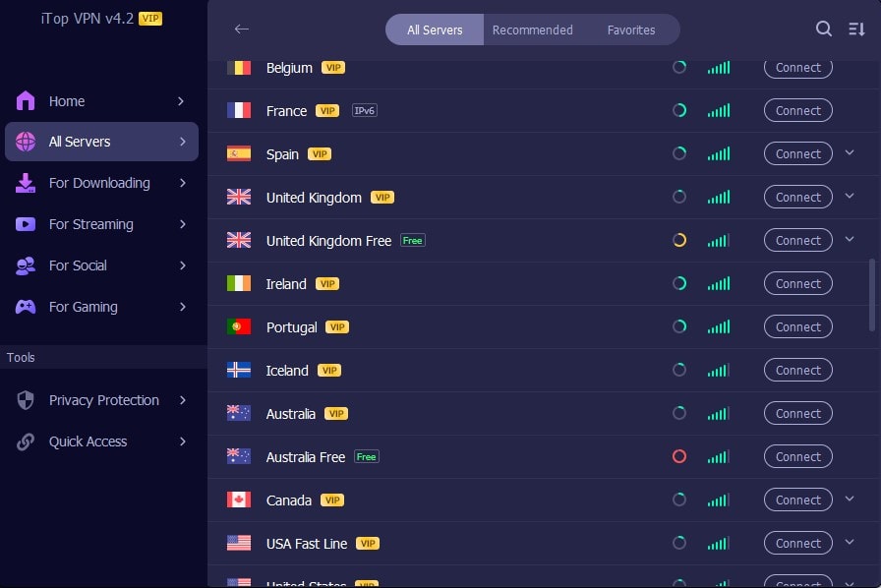This screenshot has height=588, width=881.
Task: Click the search icon
Action: 824,29
